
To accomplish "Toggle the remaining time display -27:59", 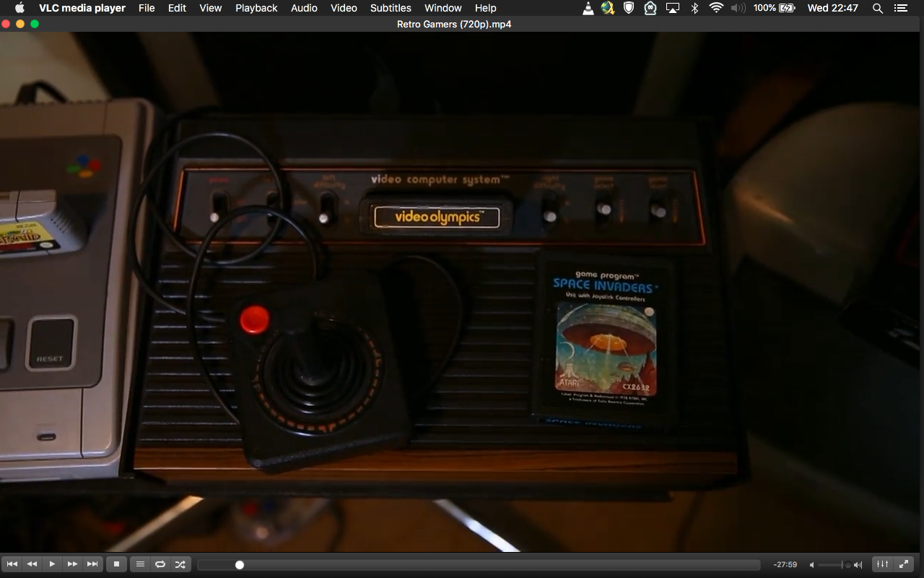I will tap(785, 565).
